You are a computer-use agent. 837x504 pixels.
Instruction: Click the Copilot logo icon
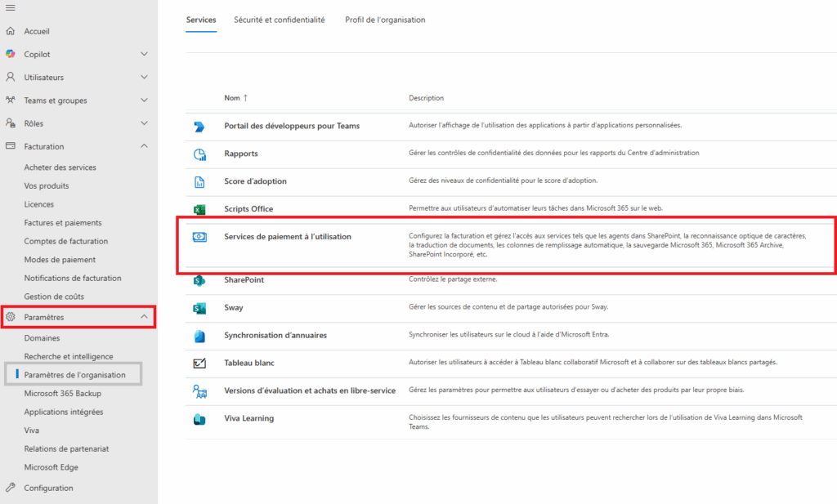tap(10, 54)
